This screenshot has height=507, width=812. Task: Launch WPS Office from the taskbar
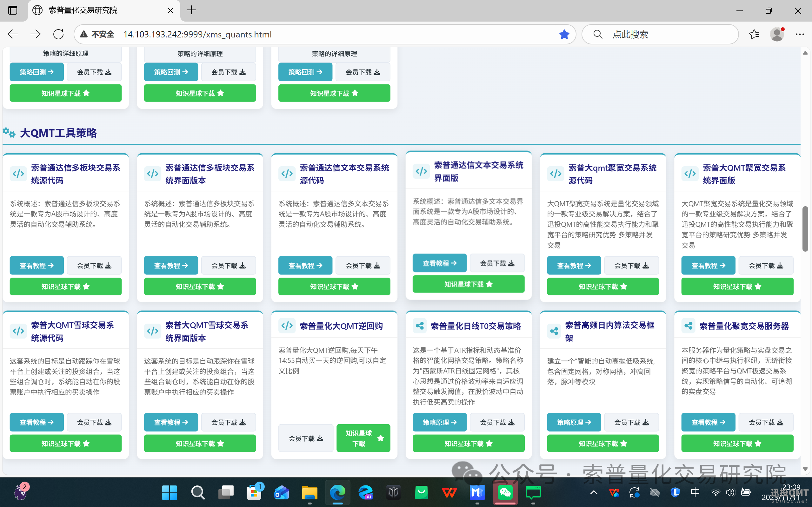(x=449, y=493)
